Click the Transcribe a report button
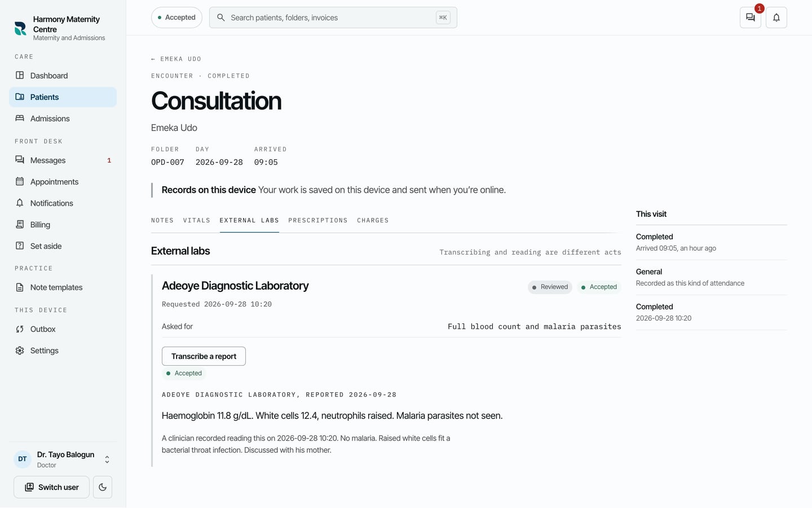 coord(204,356)
